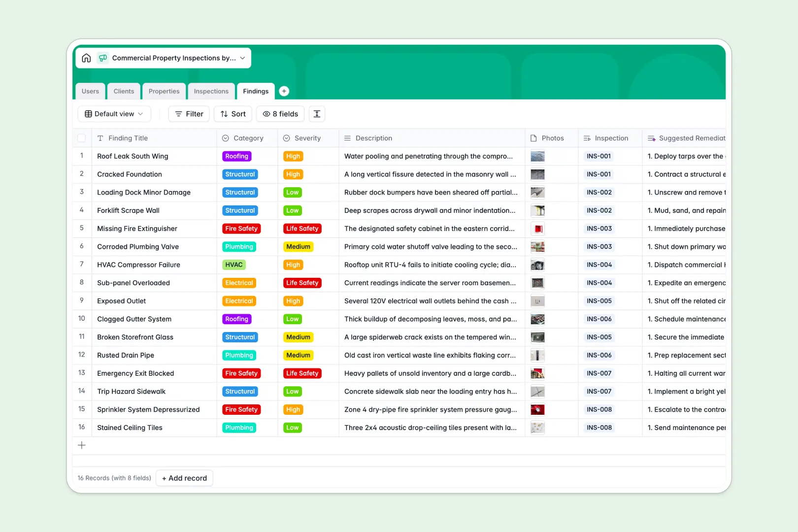The height and width of the screenshot is (532, 798).
Task: Click the home icon in header
Action: (86, 58)
